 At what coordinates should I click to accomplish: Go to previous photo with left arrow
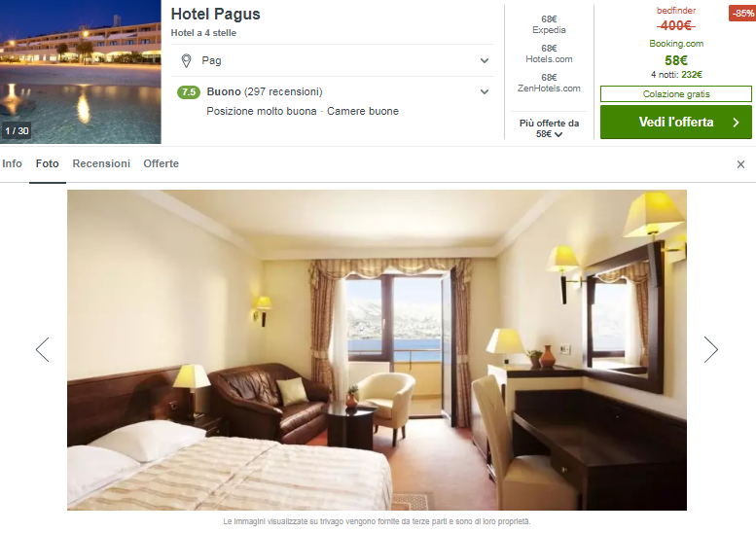click(x=43, y=349)
